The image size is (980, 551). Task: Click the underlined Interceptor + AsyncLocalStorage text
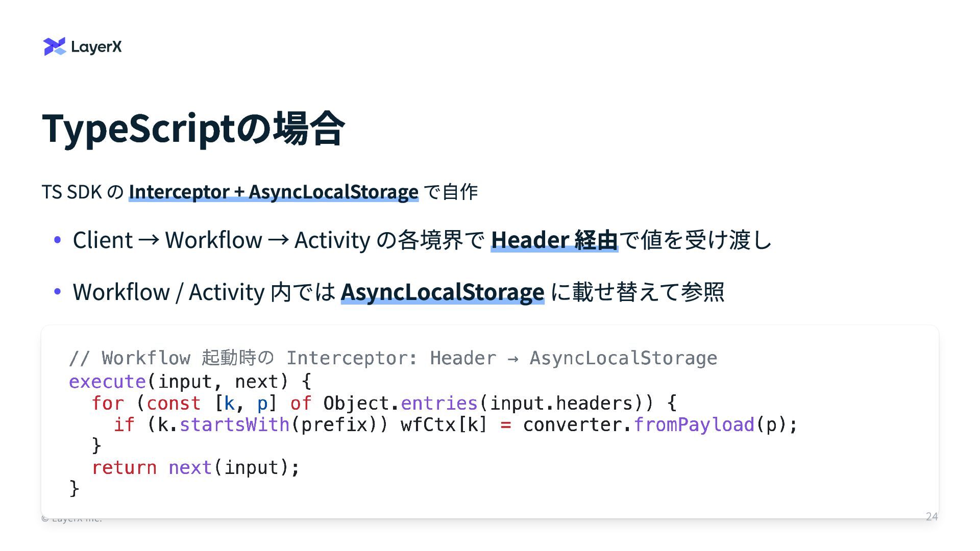273,192
